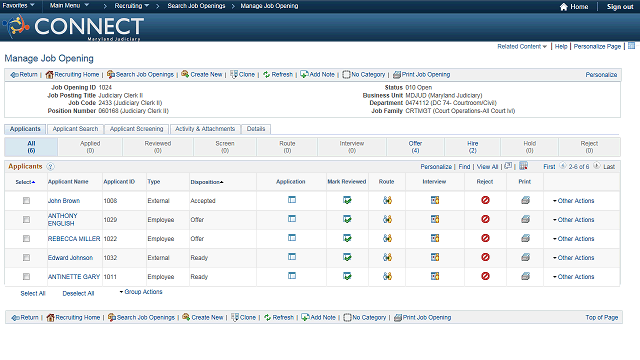Open Favorites menu dropdown
The image size is (640, 360).
tap(18, 5)
